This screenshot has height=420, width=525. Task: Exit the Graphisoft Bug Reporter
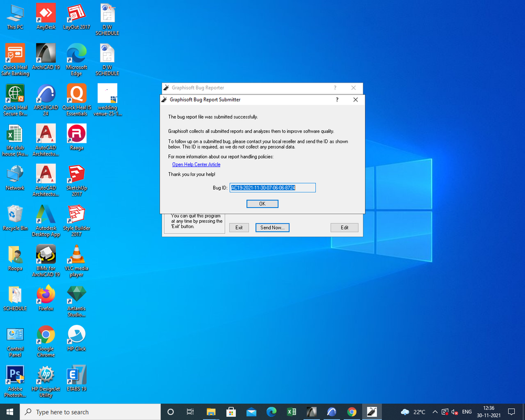[x=239, y=228]
